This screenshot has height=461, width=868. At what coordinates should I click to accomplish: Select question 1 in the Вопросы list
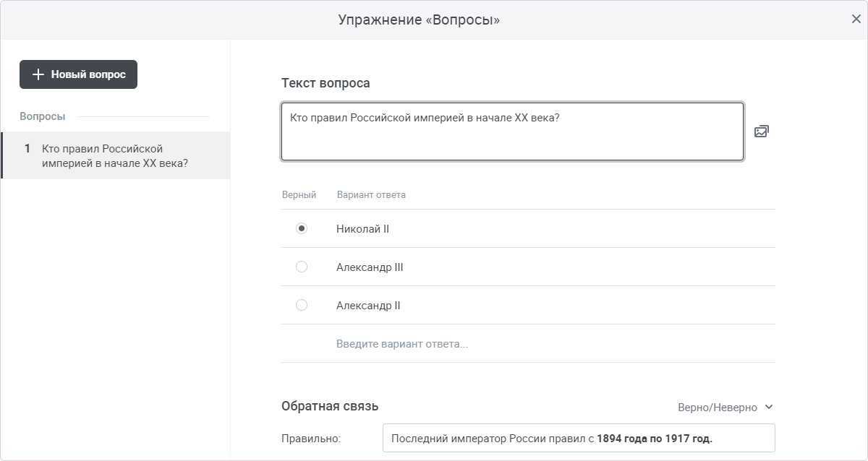point(115,155)
